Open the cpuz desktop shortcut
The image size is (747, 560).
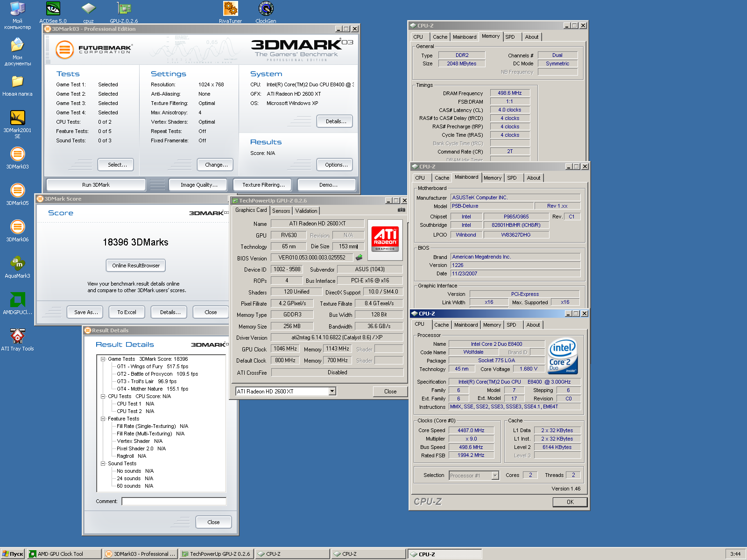(x=88, y=12)
